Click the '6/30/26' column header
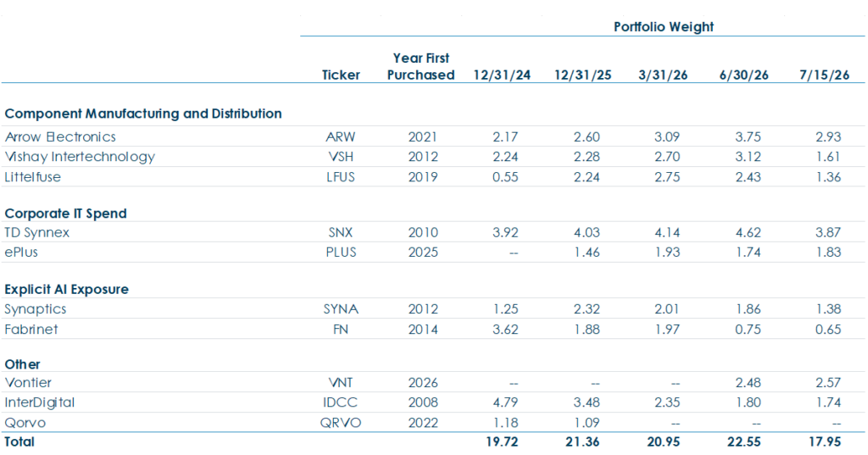 (743, 75)
